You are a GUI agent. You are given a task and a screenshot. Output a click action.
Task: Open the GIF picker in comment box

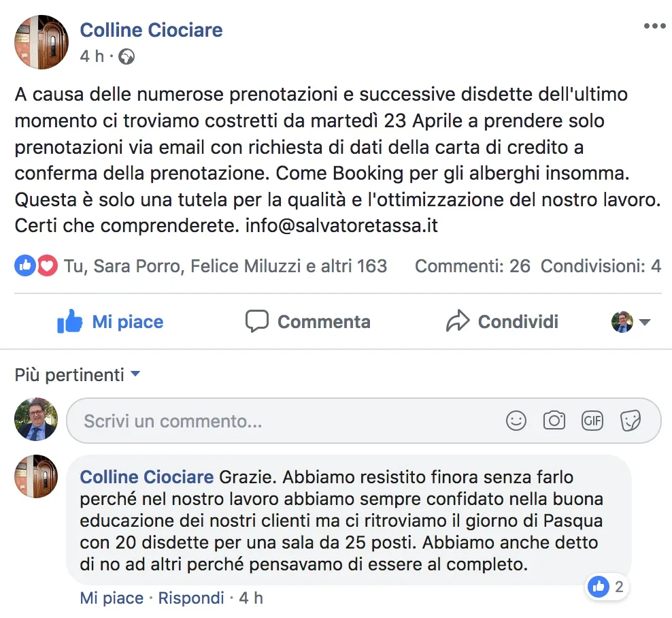point(592,421)
